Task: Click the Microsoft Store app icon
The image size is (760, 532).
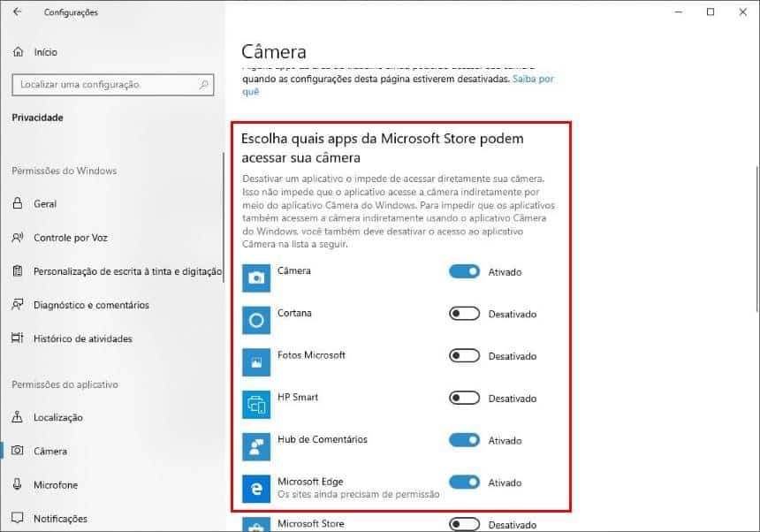Action: coord(256,524)
